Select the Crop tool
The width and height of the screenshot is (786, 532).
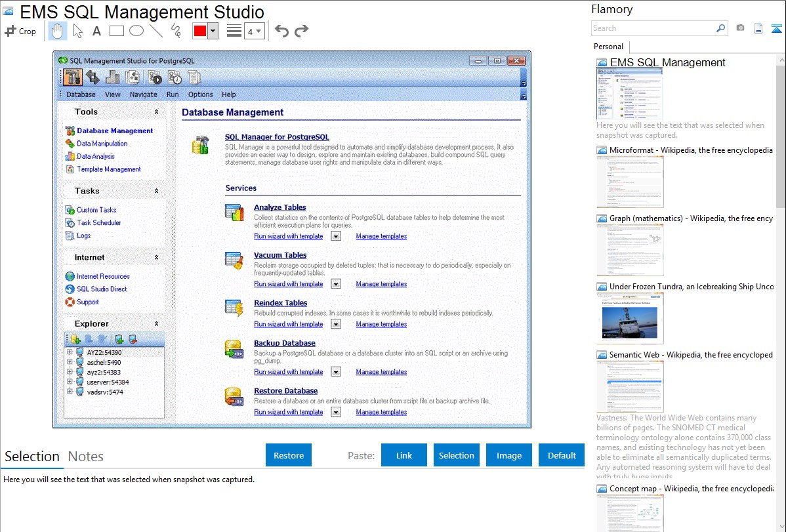(x=20, y=31)
